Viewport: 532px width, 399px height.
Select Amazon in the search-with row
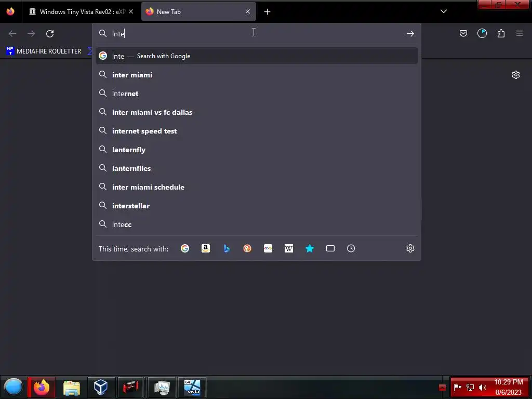click(x=206, y=248)
